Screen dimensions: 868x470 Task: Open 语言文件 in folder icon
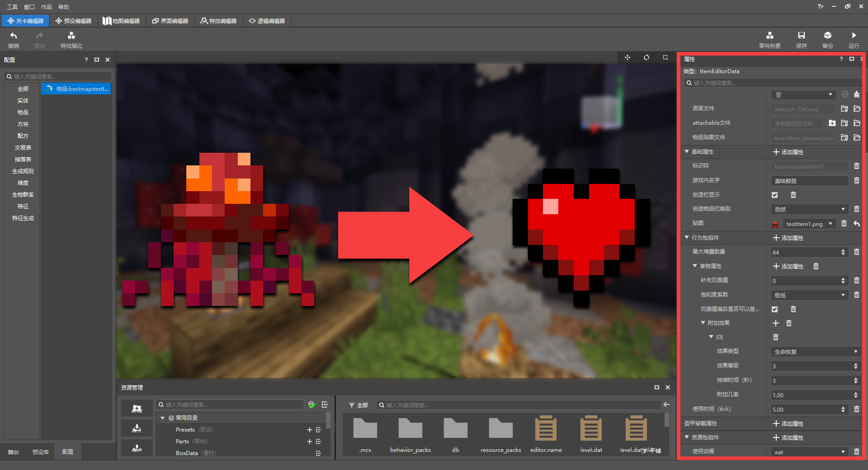point(844,109)
